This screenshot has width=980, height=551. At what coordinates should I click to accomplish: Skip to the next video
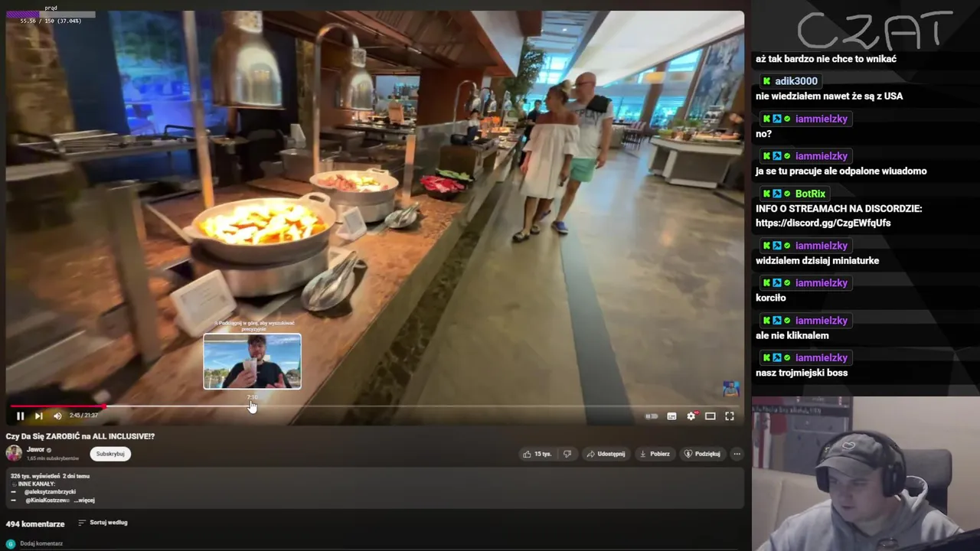pos(38,416)
